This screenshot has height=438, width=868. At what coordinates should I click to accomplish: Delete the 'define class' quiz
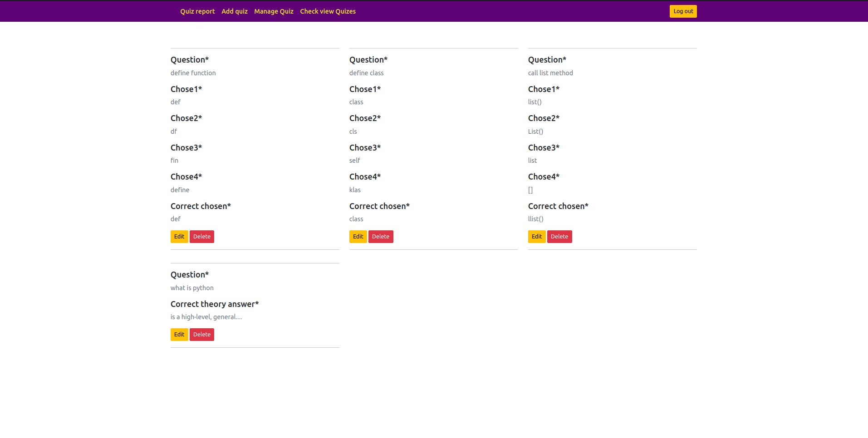click(x=381, y=236)
